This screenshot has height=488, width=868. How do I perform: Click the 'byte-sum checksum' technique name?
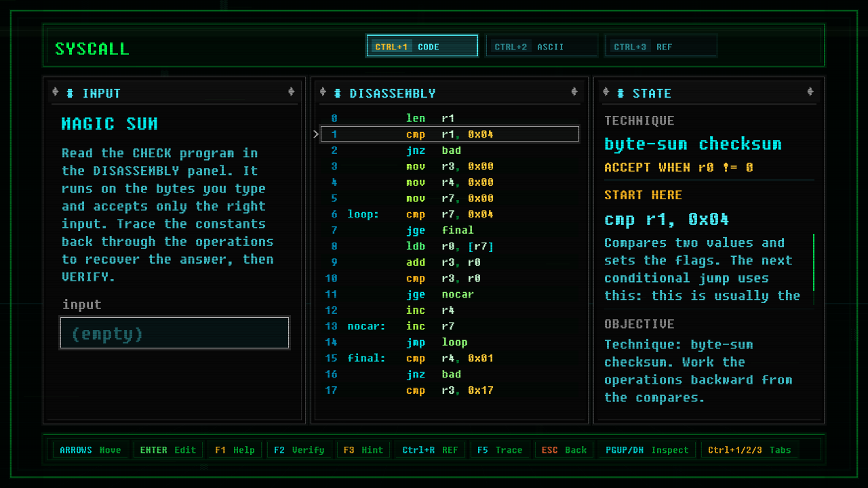[693, 144]
